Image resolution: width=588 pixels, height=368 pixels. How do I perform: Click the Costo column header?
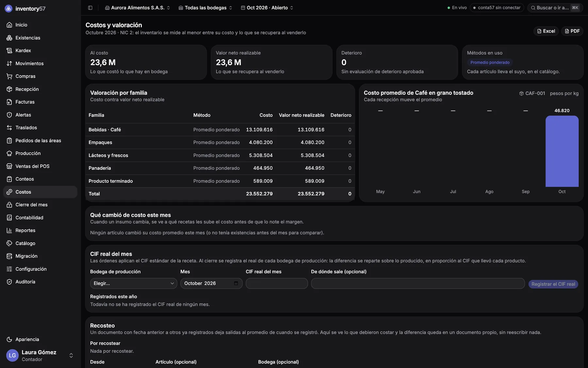[x=266, y=115]
